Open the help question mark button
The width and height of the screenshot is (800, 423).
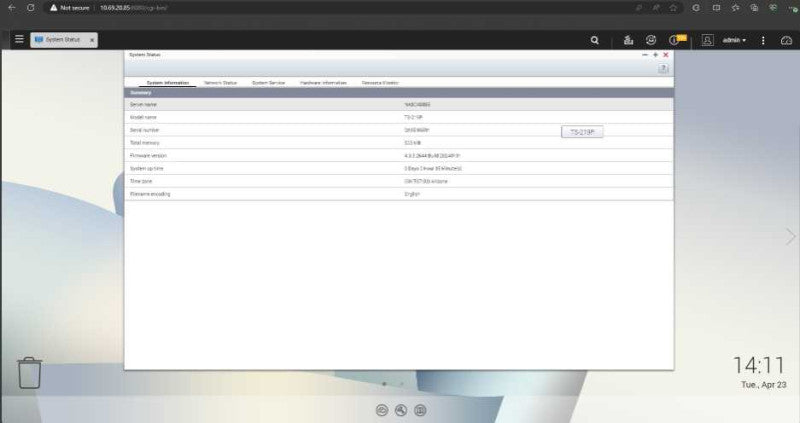[x=663, y=68]
